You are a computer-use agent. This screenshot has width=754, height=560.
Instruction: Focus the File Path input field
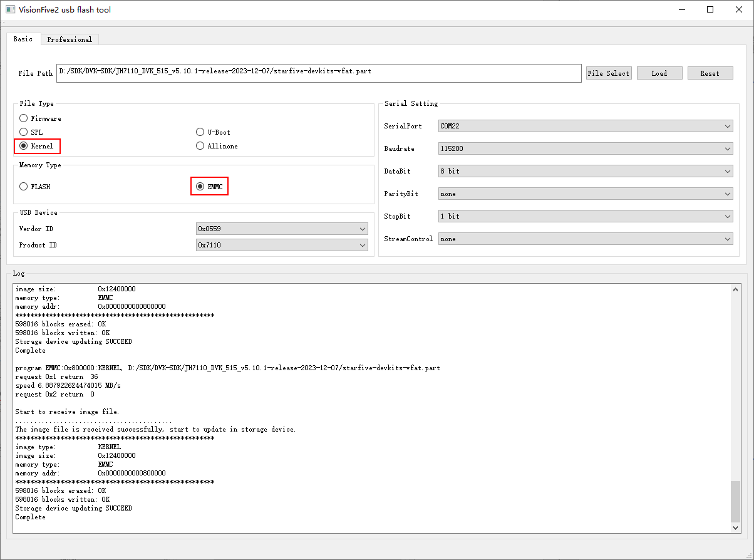click(319, 73)
